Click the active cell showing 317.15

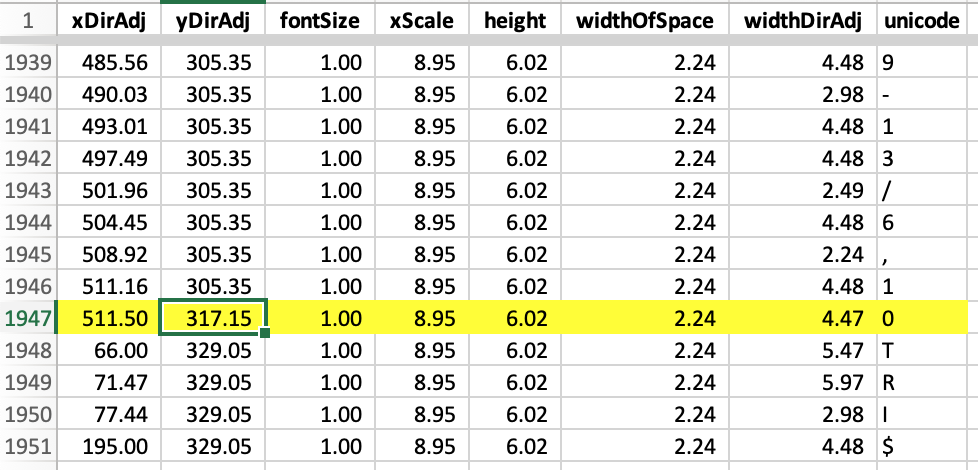click(x=212, y=318)
